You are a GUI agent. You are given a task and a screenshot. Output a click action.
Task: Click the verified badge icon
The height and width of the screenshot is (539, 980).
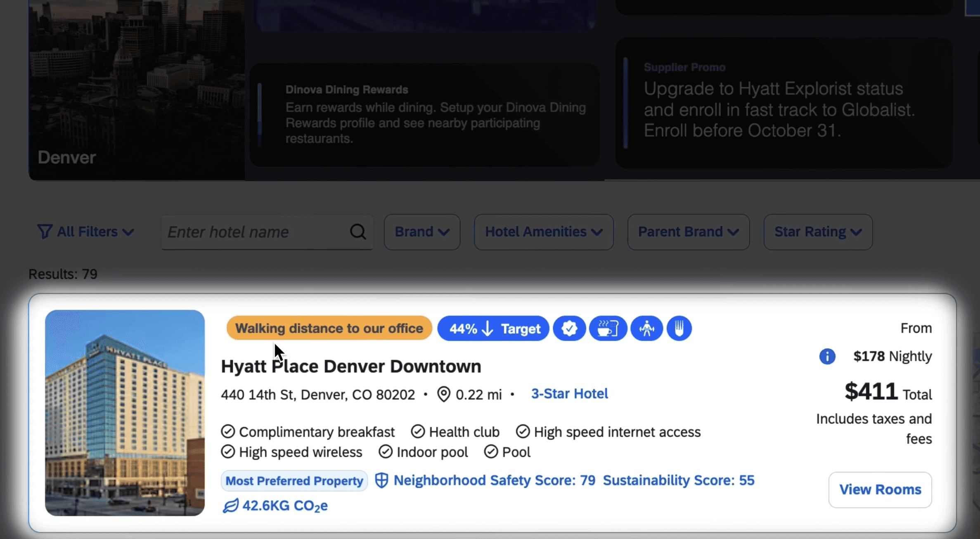pos(569,329)
